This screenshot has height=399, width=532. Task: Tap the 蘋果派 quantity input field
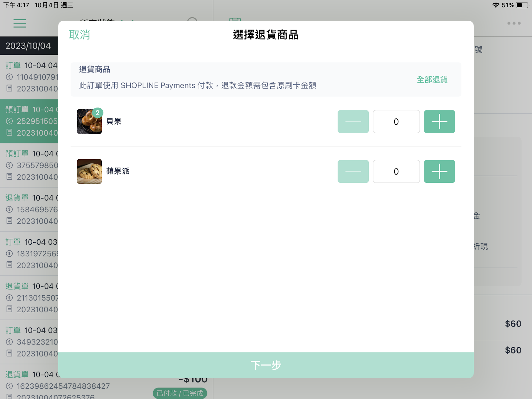tap(396, 172)
